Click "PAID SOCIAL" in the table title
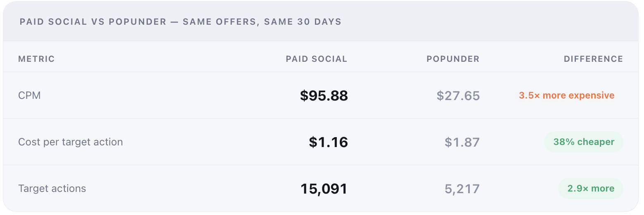 [54, 22]
